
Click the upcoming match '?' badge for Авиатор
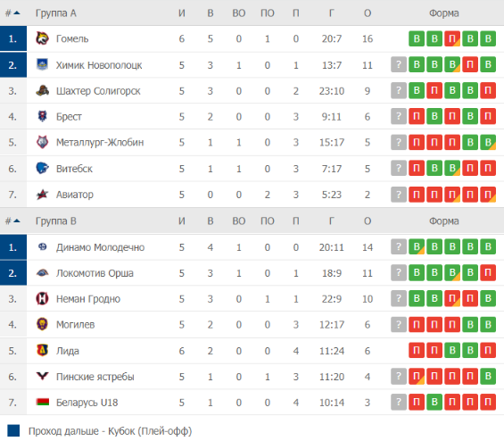click(x=399, y=195)
